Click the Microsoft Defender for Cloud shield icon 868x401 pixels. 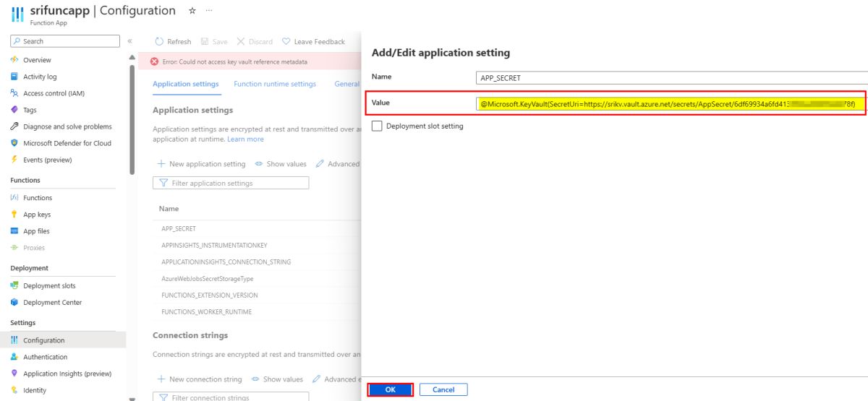14,143
